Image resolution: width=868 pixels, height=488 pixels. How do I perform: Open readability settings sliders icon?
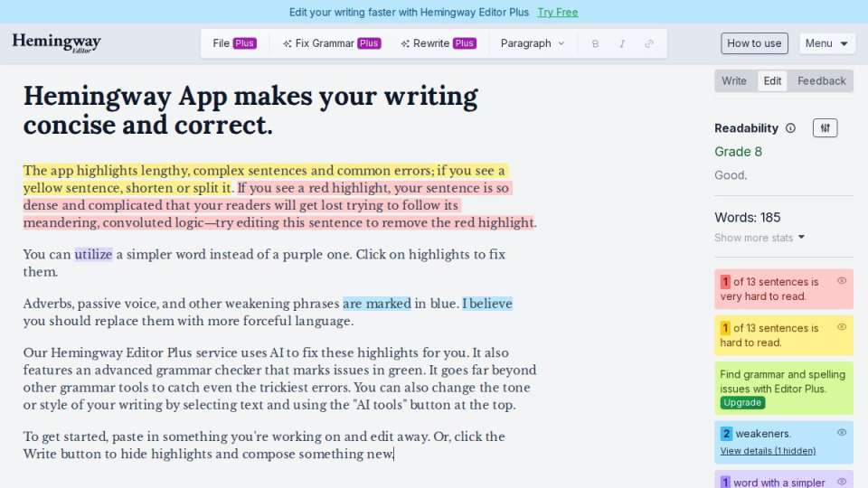(825, 127)
